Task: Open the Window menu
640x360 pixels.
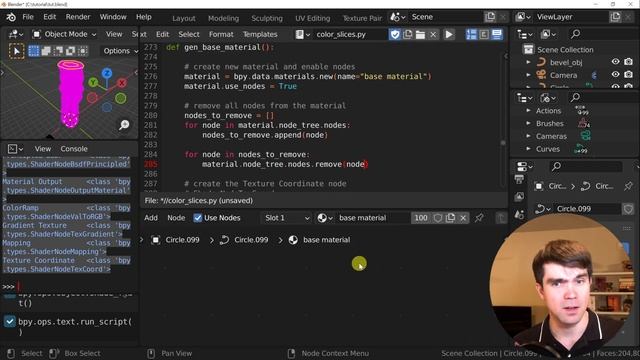Action: click(113, 17)
